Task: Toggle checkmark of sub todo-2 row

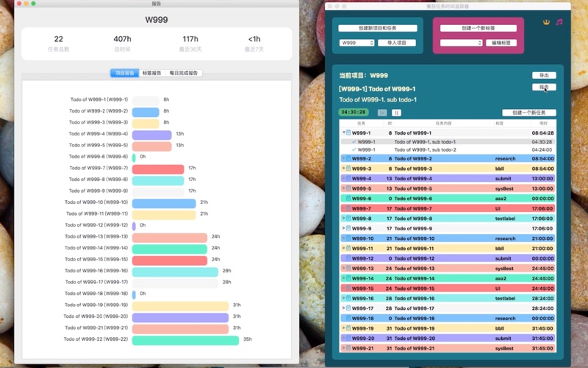Action: point(354,149)
